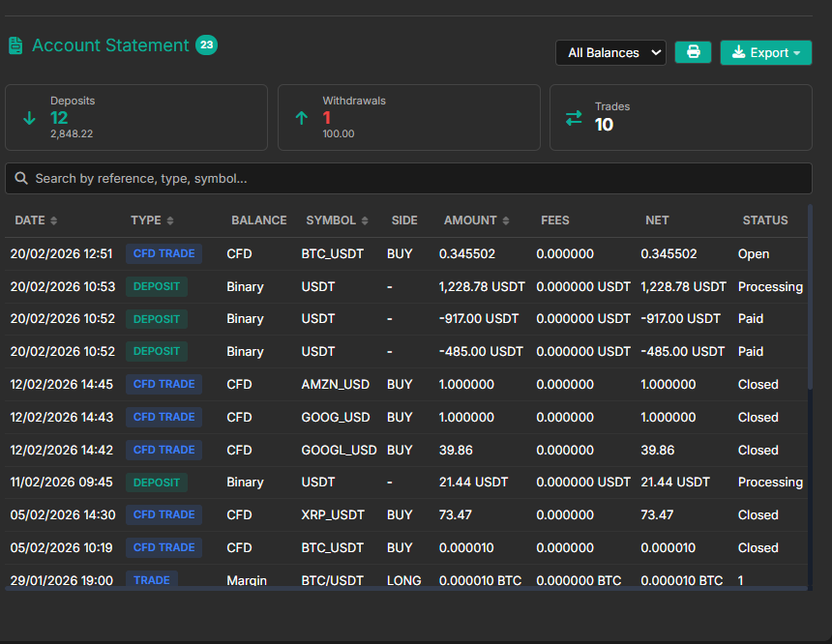Viewport: 832px width, 644px height.
Task: Focus the search by reference field
Action: click(x=416, y=179)
